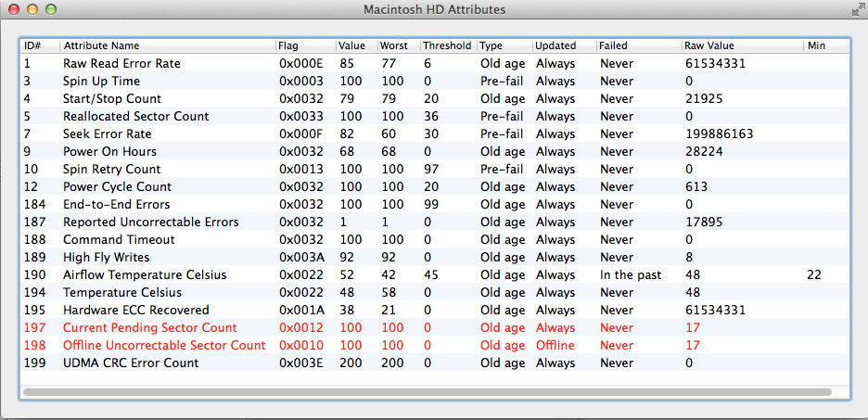Click the Macintosh HD Attributes window title
Screen dimensions: 868x420
coord(435,9)
